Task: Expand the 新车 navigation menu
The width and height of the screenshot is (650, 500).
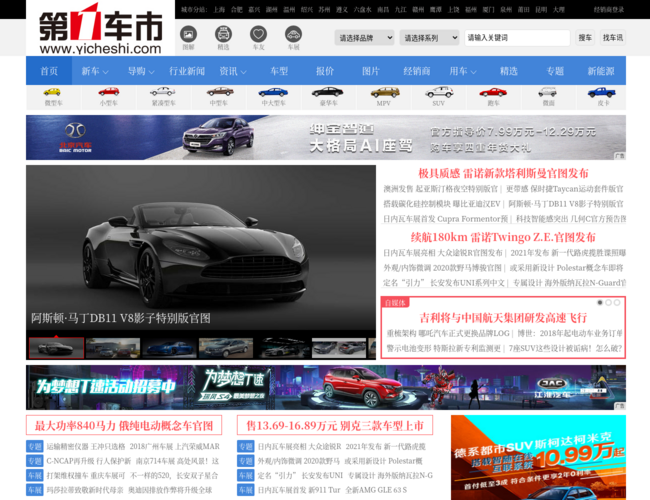Action: [x=95, y=71]
